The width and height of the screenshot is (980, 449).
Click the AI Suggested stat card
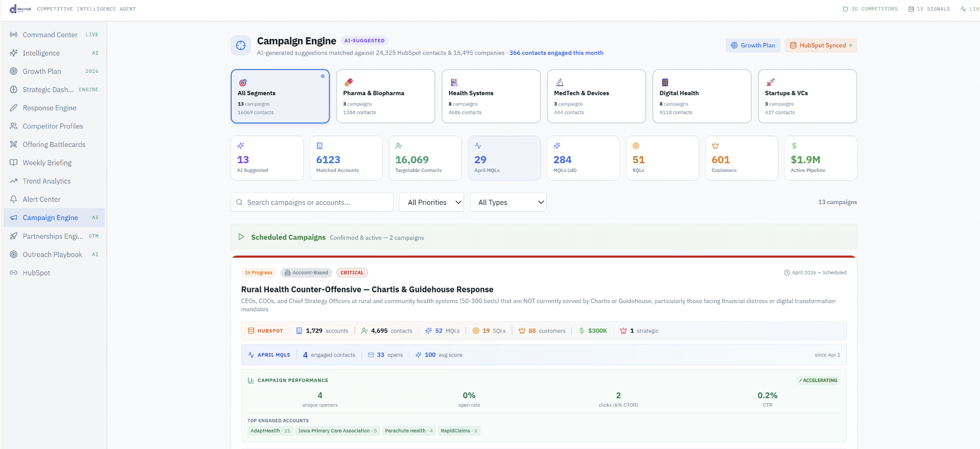pyautogui.click(x=267, y=158)
